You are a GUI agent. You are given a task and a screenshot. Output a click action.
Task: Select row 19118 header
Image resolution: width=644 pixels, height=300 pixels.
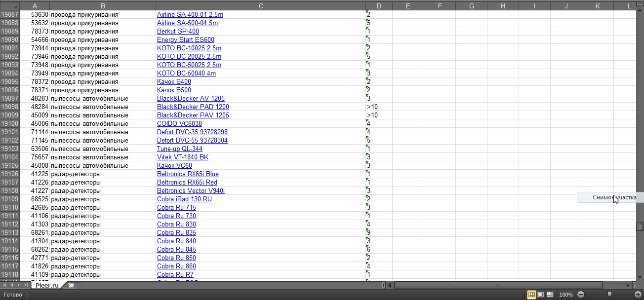click(9, 275)
